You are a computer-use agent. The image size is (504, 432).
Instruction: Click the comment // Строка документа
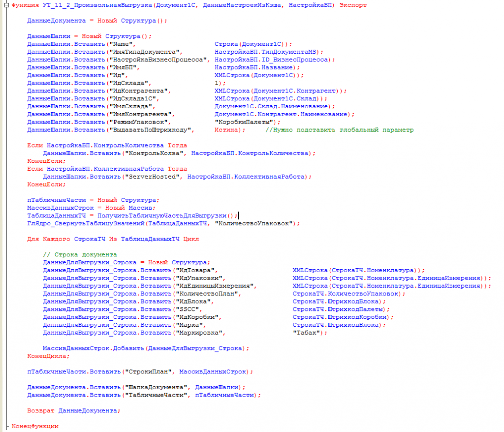click(80, 255)
